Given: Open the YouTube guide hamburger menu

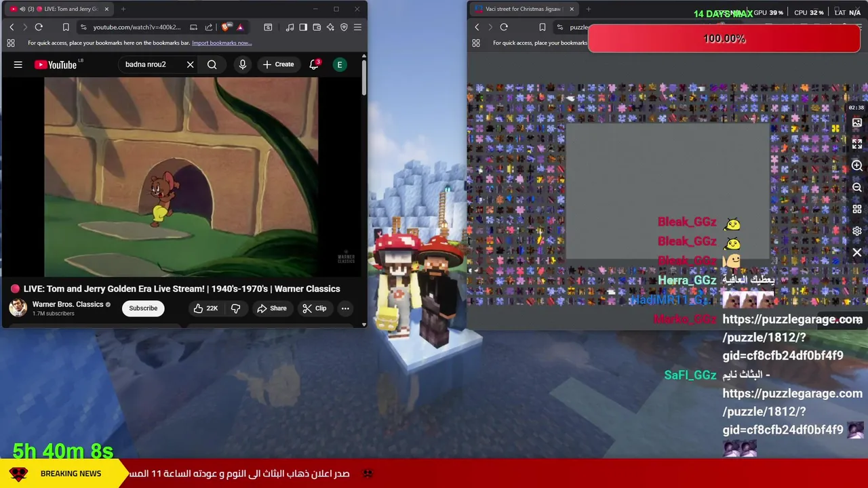Looking at the screenshot, I should coord(18,64).
